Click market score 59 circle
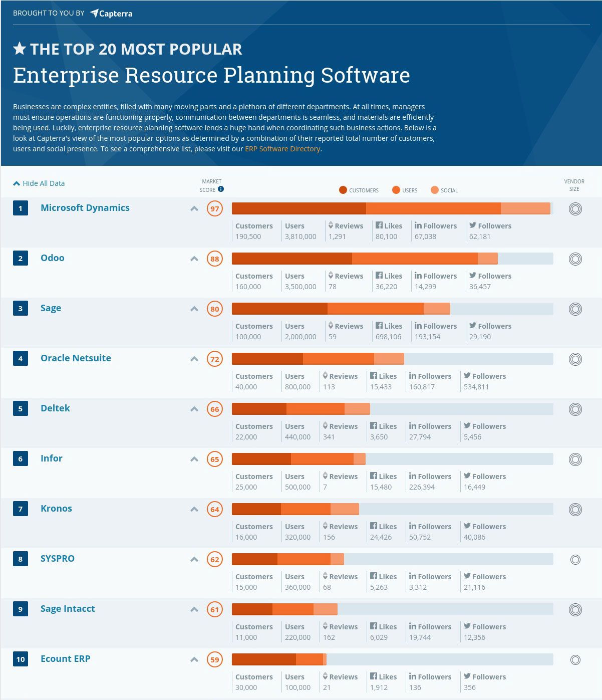Image resolution: width=602 pixels, height=700 pixels. pos(215,660)
